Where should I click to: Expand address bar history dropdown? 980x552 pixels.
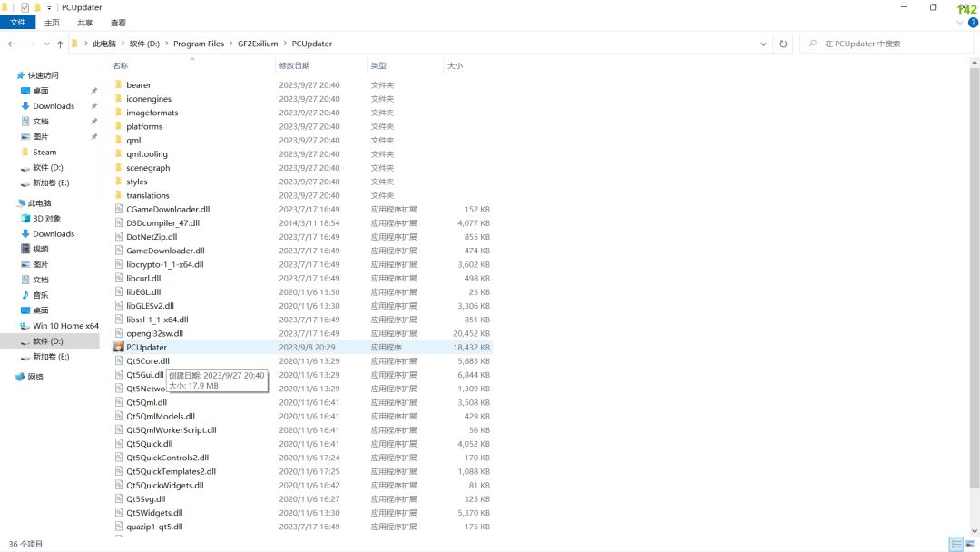click(763, 44)
